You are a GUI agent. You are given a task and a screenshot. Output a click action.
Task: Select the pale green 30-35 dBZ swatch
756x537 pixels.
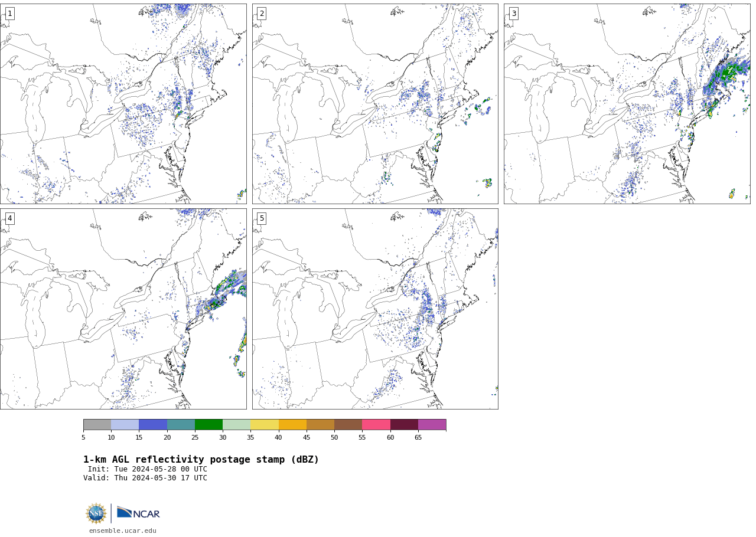click(236, 425)
